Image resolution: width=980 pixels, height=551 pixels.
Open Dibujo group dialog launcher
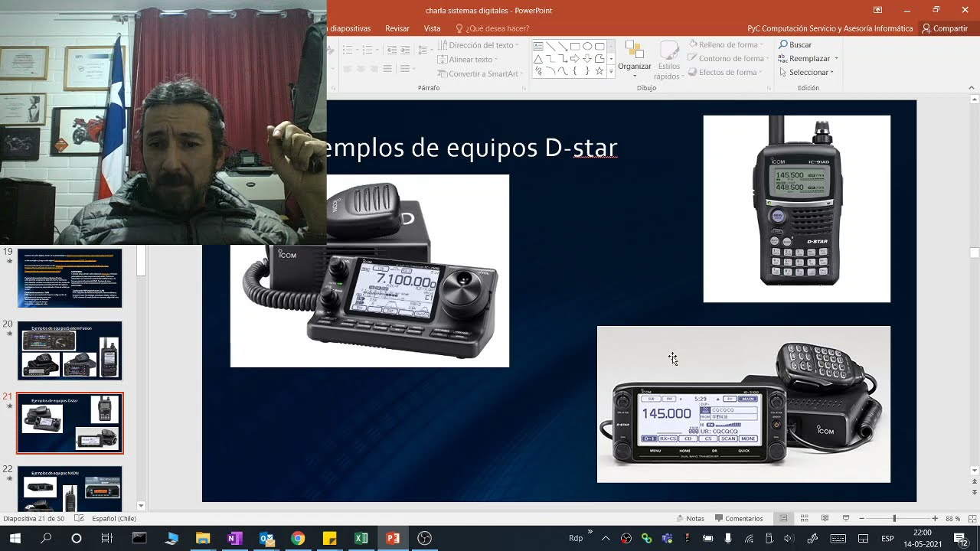(x=769, y=88)
